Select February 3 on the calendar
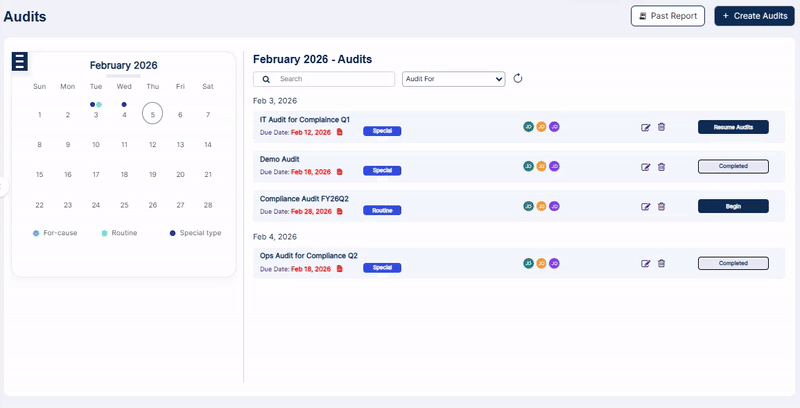The image size is (800, 408). (96, 115)
